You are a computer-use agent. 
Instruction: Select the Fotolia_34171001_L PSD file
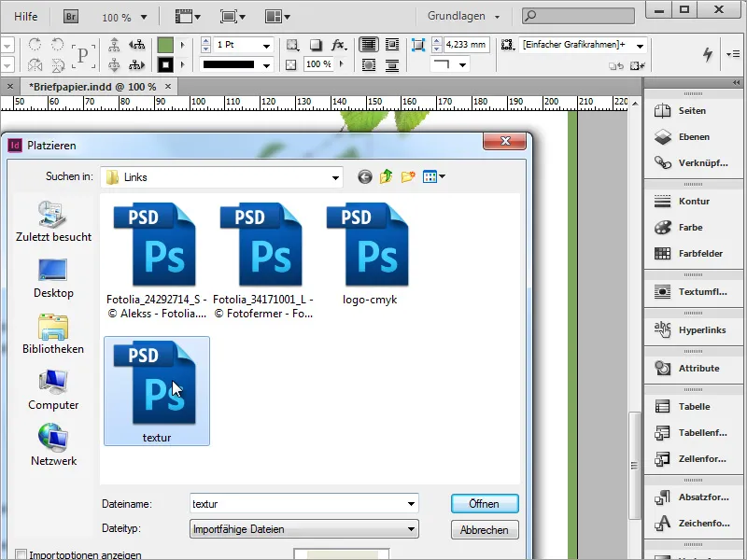click(263, 260)
